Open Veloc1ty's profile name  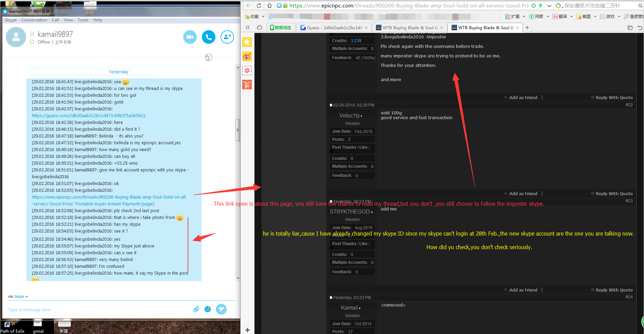(x=349, y=115)
